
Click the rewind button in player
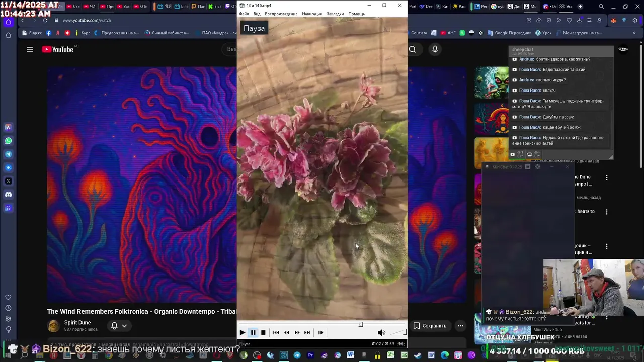pos(287,333)
